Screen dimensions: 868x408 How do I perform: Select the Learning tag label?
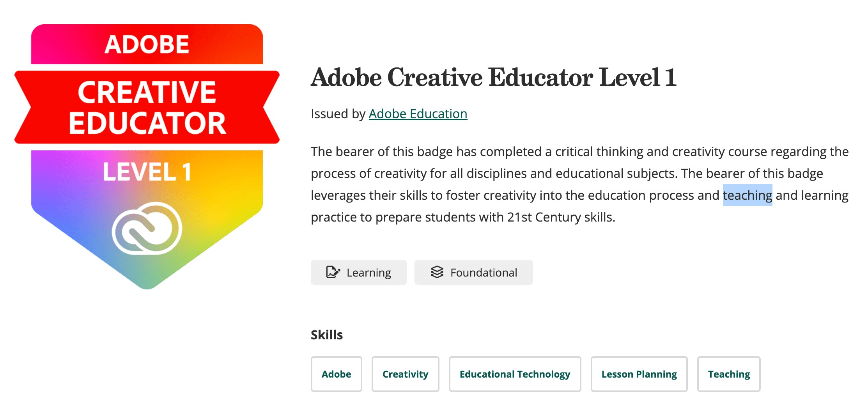click(x=368, y=273)
